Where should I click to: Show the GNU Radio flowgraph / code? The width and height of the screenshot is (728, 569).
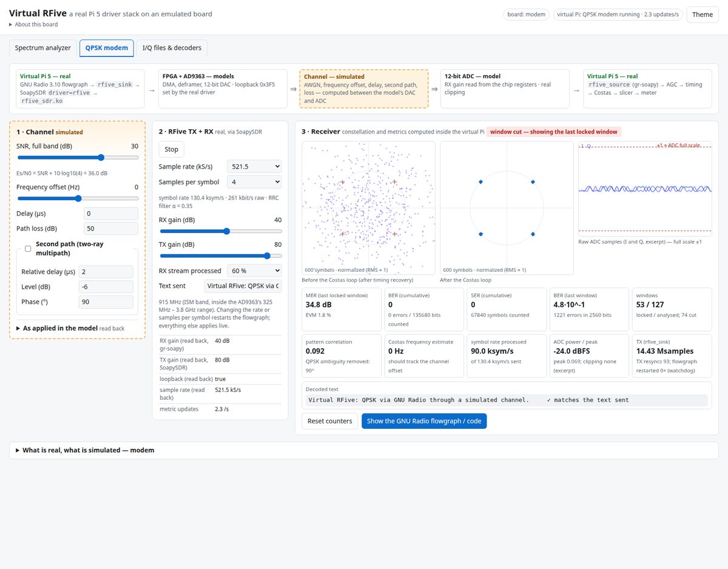coord(424,421)
